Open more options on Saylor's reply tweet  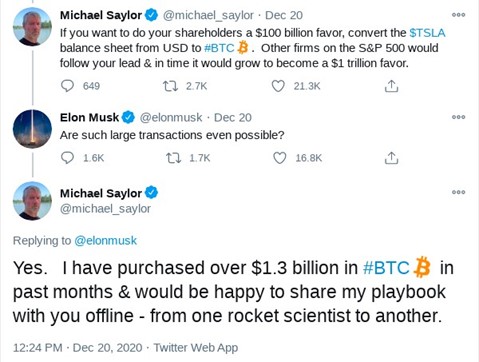458,192
